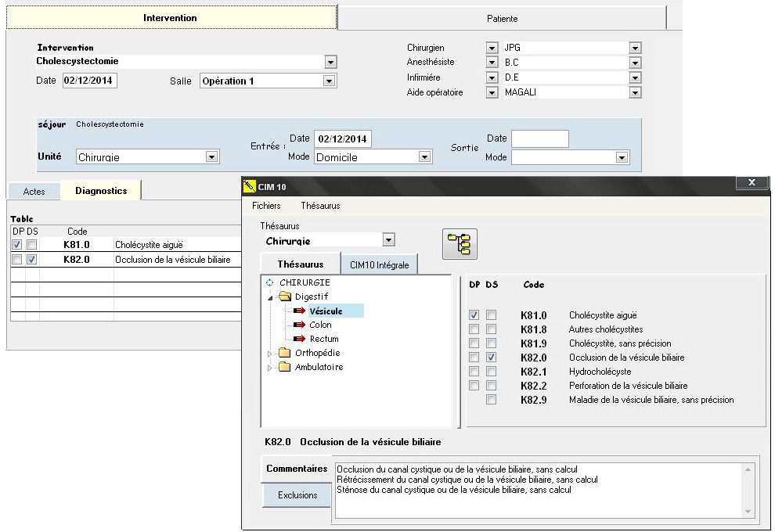
Task: Select the Vésicule tree item label
Action: coord(326,311)
